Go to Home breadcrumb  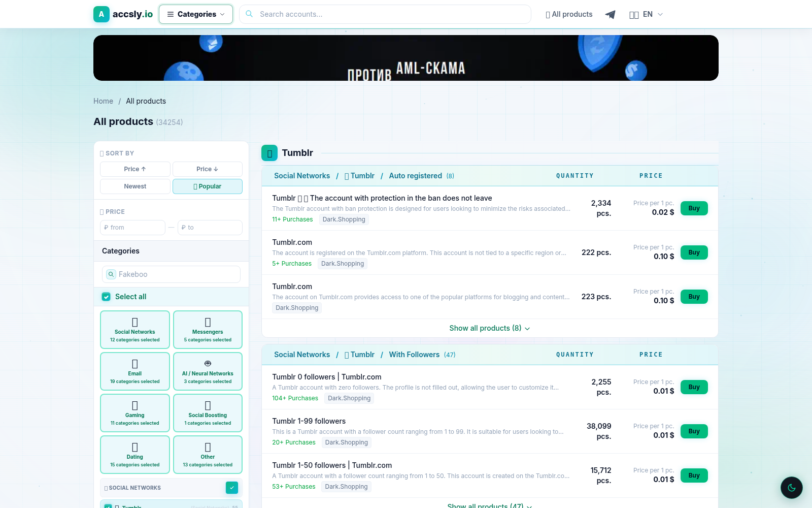pos(103,101)
